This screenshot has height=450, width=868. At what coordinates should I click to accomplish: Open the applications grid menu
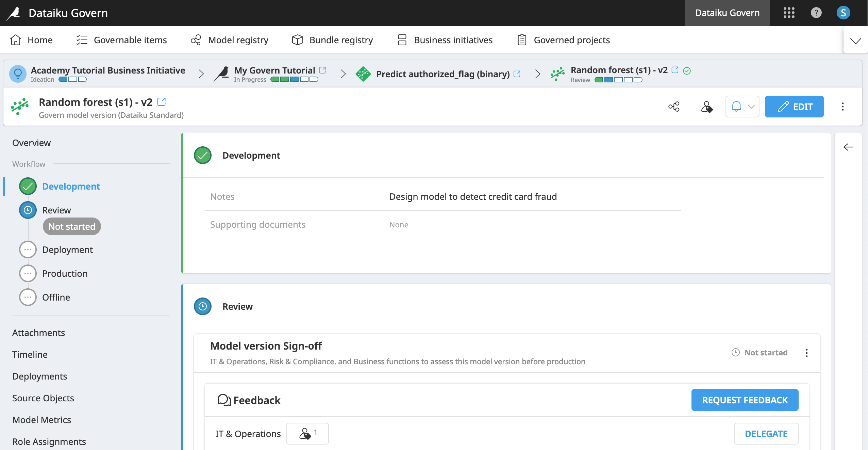789,13
